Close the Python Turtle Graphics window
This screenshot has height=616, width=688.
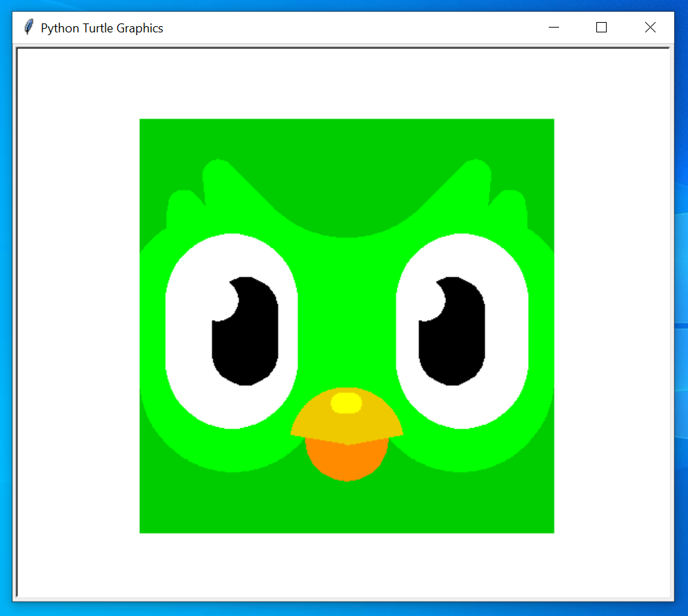coord(650,27)
